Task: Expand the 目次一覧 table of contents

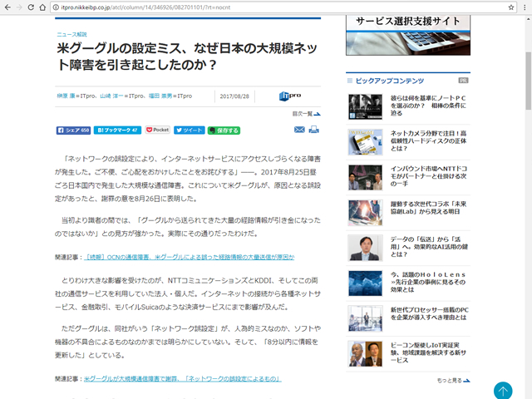Action: click(x=306, y=114)
